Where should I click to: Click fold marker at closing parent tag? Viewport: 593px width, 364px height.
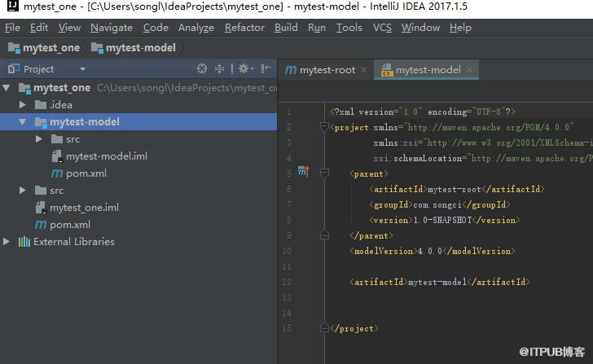324,235
